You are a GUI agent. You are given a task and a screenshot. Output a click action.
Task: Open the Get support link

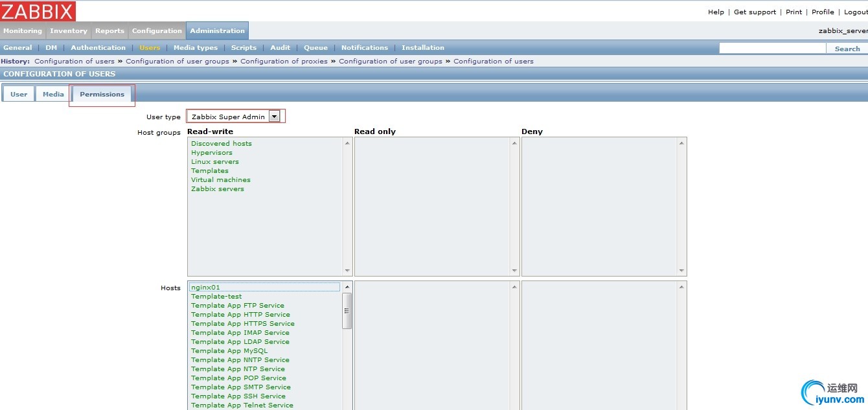[755, 12]
